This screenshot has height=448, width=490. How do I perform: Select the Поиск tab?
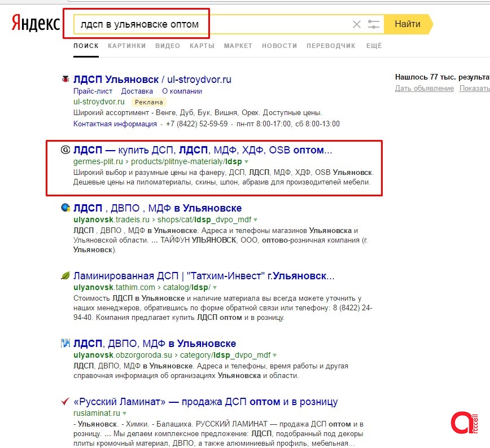(86, 46)
